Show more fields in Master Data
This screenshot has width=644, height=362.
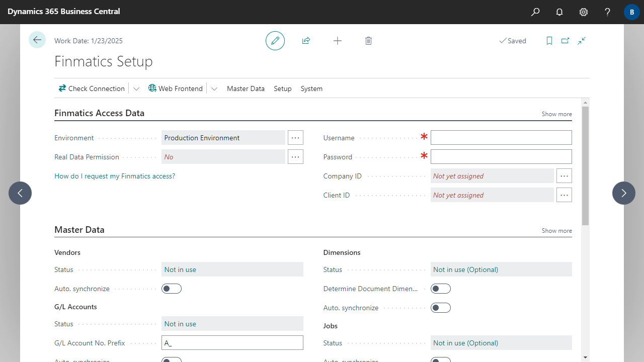click(x=556, y=231)
